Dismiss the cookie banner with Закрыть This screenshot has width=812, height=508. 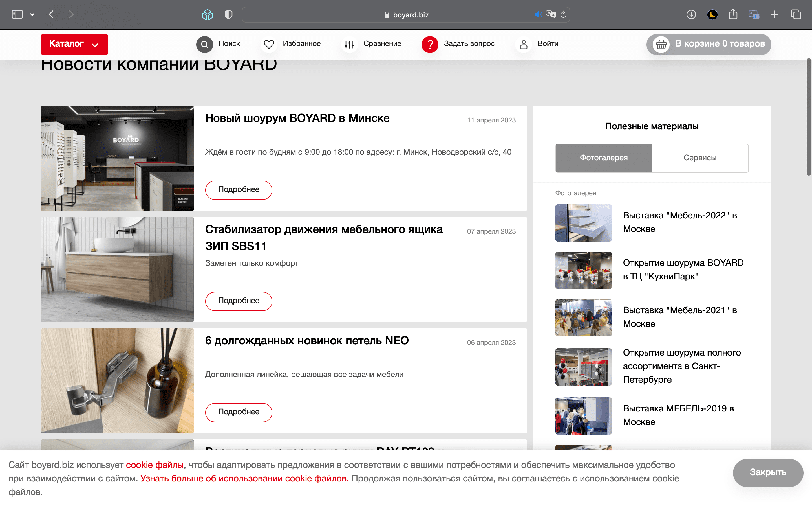click(768, 472)
